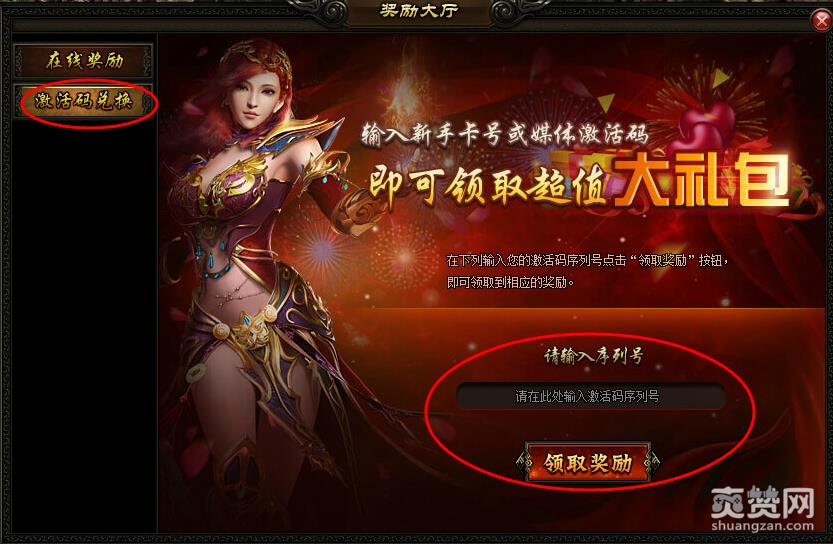The image size is (833, 544).
Task: Click the 即可领取超值 golden text
Action: 489,185
